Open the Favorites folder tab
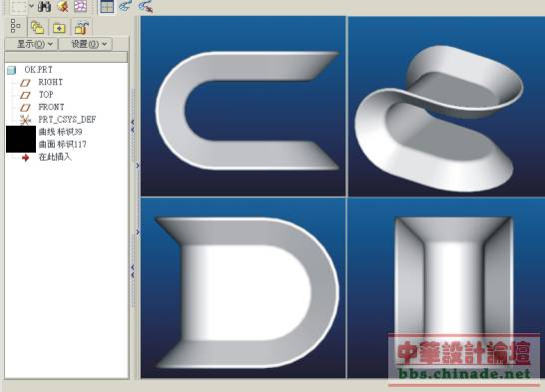Image resolution: width=545 pixels, height=392 pixels. tap(59, 28)
